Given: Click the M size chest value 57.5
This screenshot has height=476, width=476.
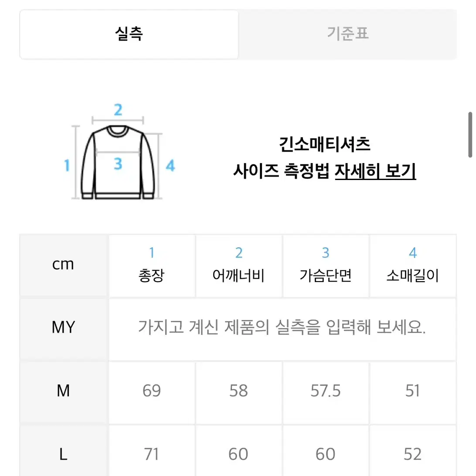Looking at the screenshot, I should (326, 391).
